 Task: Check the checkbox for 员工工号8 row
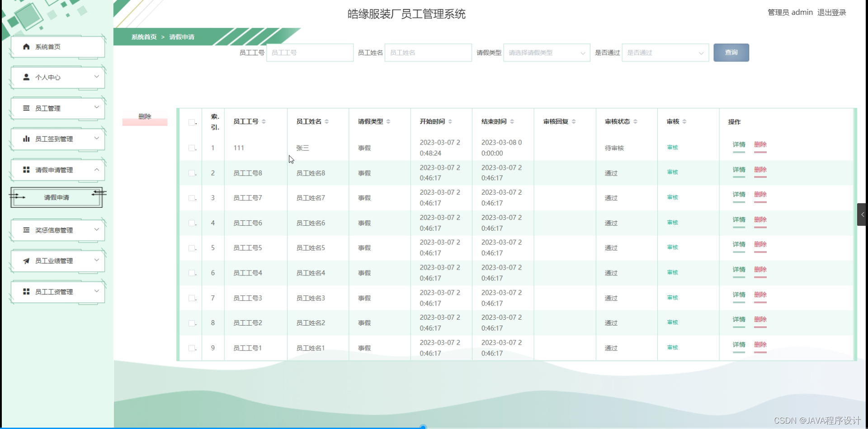pyautogui.click(x=192, y=173)
